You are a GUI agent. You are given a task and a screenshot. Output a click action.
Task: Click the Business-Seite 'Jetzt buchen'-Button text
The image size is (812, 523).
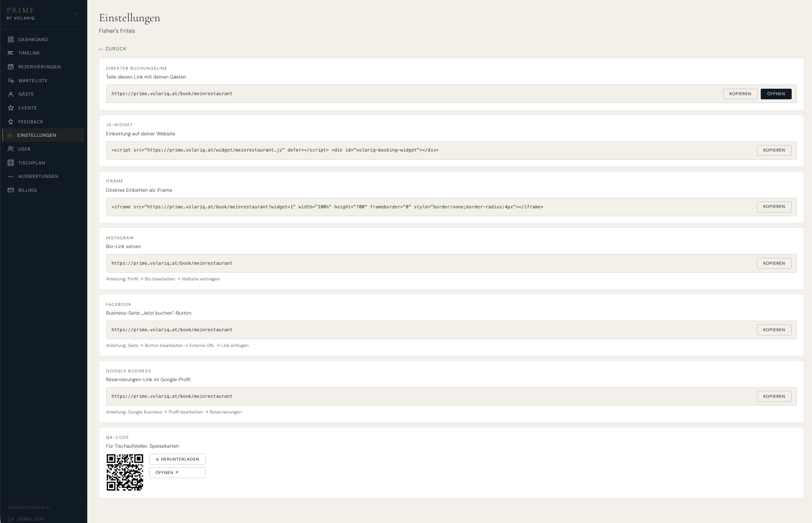149,313
